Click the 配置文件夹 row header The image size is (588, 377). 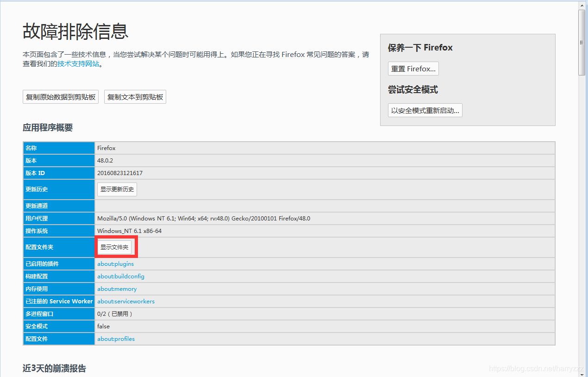click(x=59, y=247)
